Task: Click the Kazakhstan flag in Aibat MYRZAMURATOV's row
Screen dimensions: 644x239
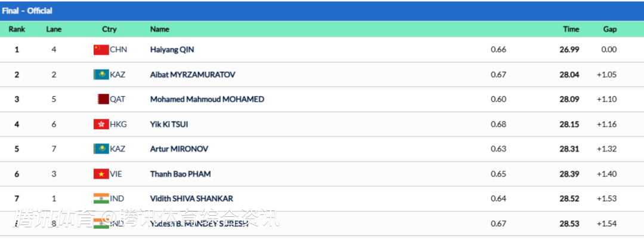Action: [x=101, y=75]
